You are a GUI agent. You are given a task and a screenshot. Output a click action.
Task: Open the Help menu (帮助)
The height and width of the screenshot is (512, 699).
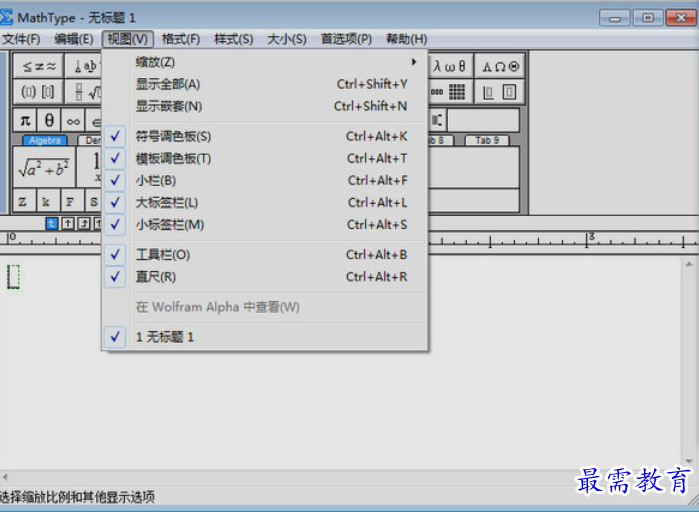click(407, 39)
